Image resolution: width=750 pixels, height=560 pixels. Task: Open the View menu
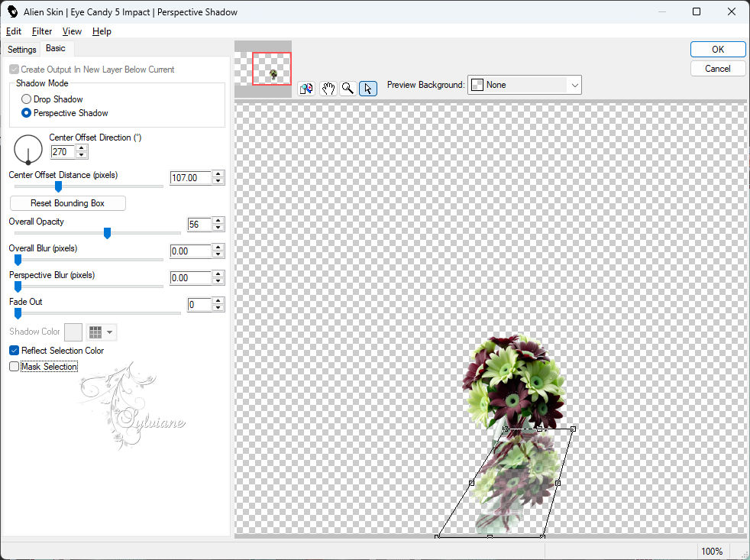click(x=72, y=31)
